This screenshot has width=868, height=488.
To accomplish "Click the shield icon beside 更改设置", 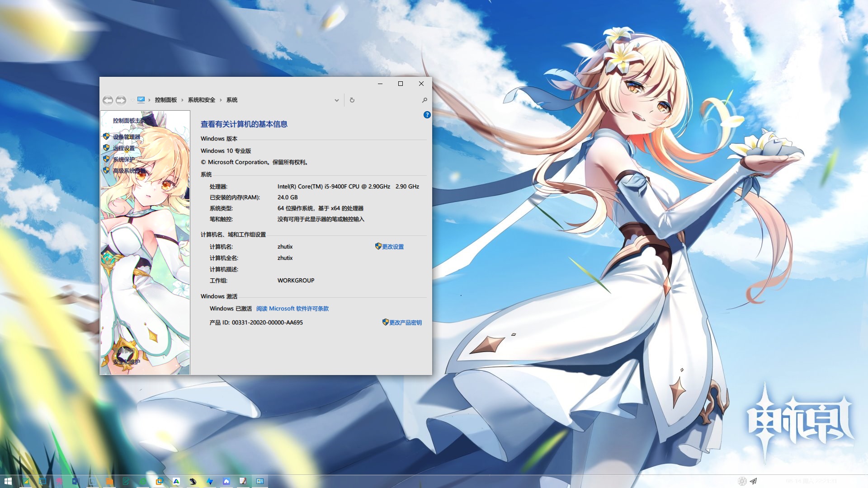I will click(x=378, y=246).
